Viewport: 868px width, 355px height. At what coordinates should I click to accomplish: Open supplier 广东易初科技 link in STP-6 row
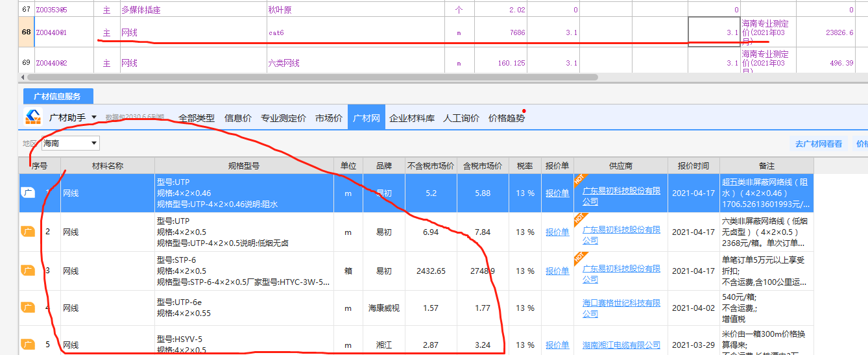click(x=621, y=274)
